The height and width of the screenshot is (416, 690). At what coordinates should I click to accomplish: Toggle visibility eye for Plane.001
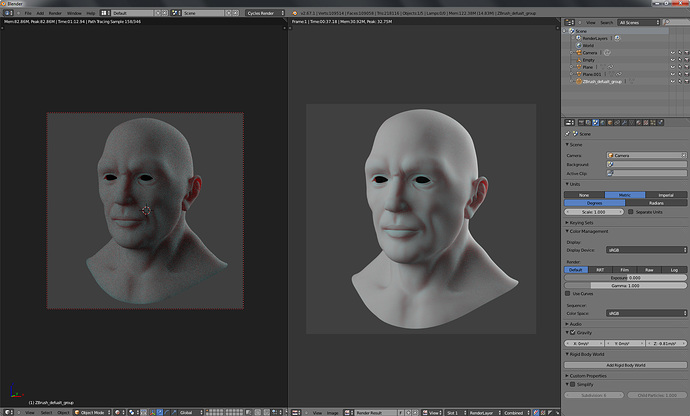pos(672,74)
